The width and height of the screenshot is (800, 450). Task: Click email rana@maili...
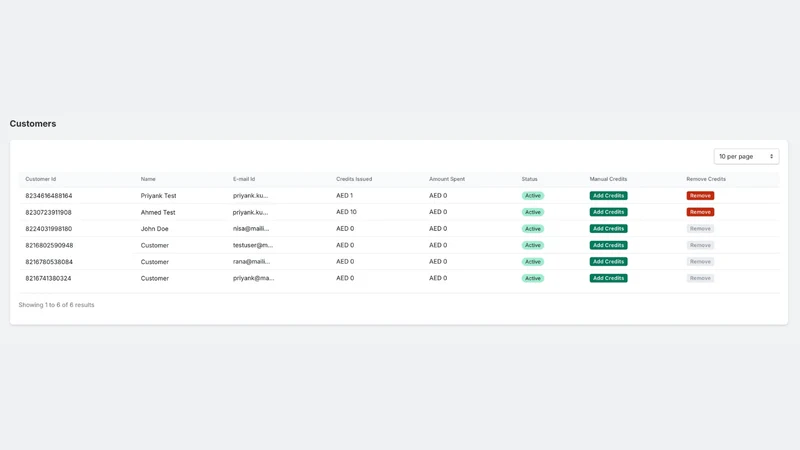point(252,262)
